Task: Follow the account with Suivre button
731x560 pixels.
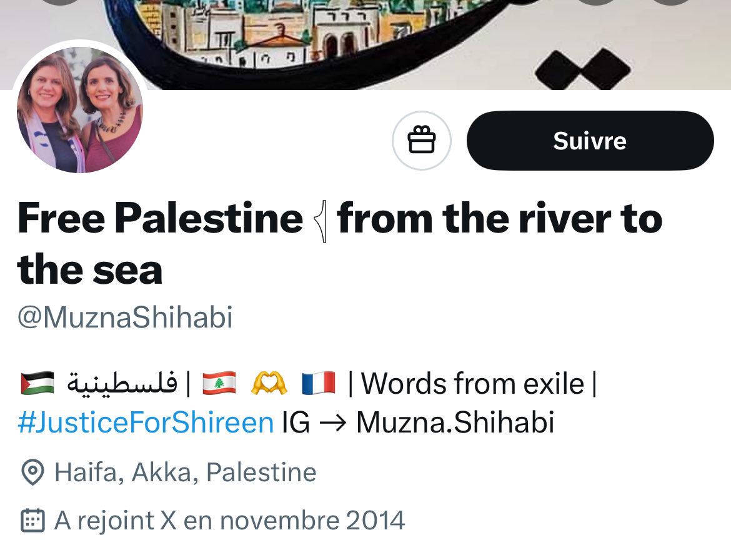Action: point(590,141)
